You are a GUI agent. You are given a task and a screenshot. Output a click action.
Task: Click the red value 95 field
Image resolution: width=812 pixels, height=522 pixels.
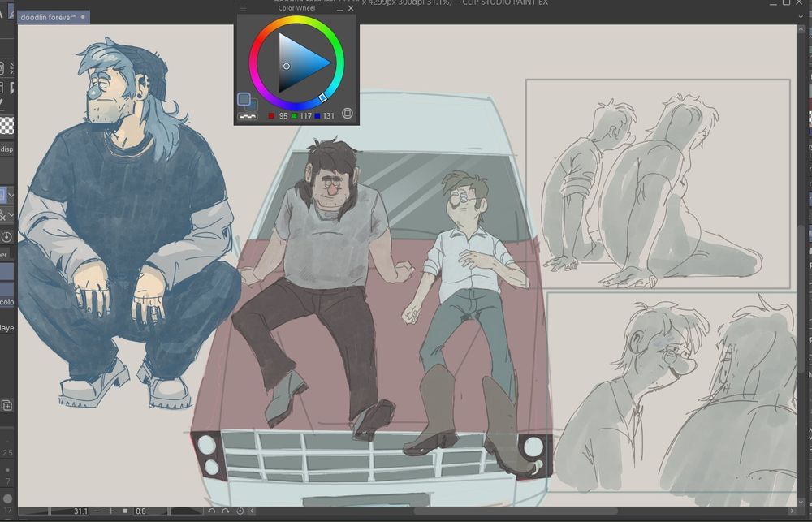coord(283,116)
